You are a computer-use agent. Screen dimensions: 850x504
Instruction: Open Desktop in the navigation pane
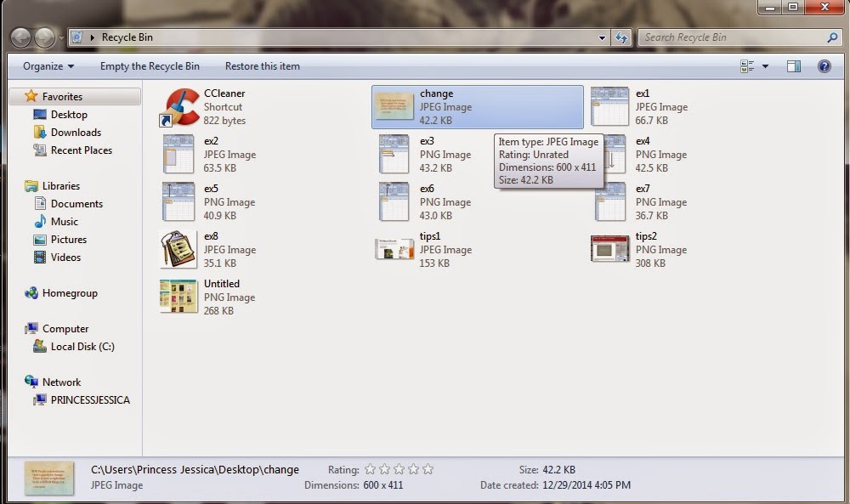tap(69, 115)
